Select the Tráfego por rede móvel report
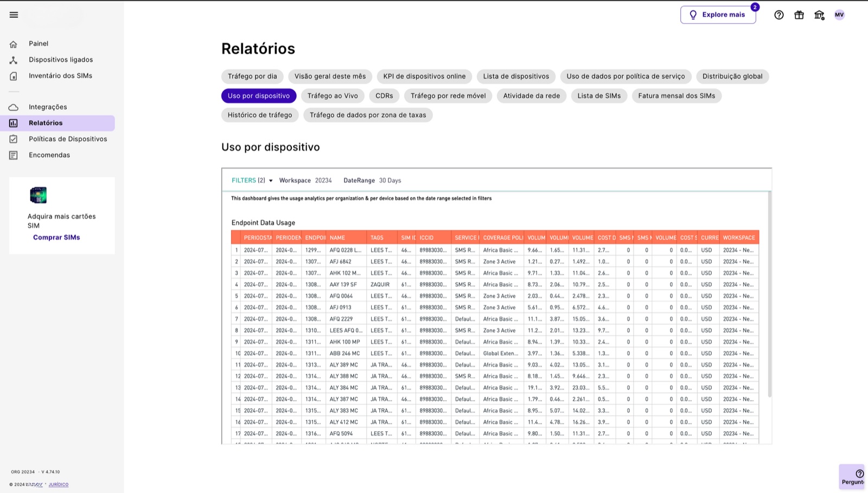 coord(448,96)
